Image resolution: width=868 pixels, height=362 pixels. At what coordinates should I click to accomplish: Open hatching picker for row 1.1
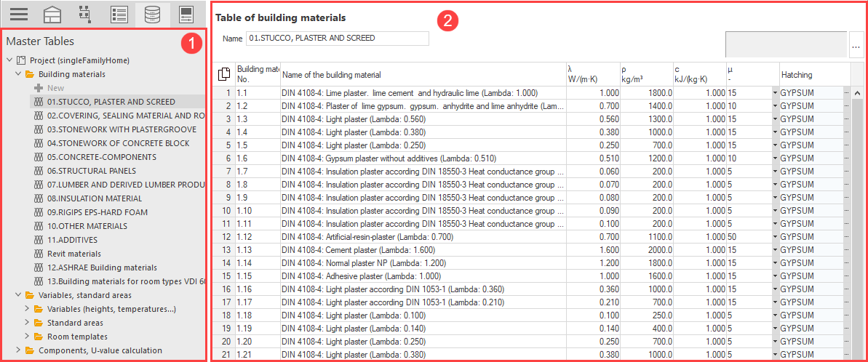[x=846, y=93]
